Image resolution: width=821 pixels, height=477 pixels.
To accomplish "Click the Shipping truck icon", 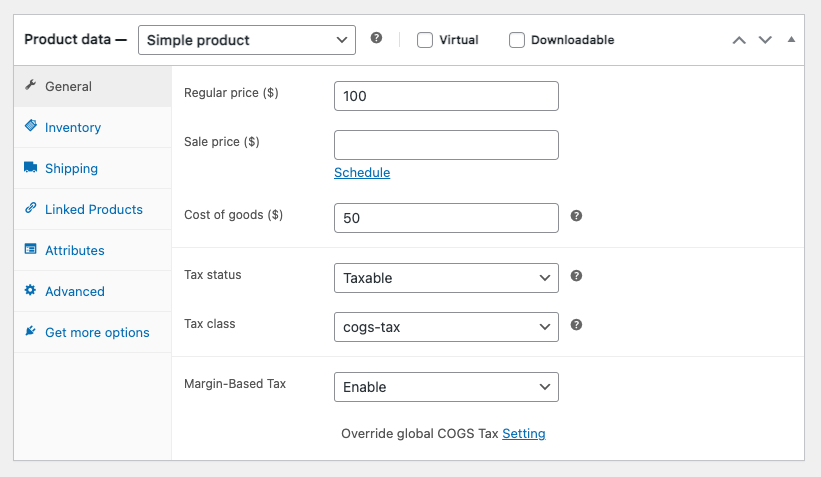I will point(30,168).
